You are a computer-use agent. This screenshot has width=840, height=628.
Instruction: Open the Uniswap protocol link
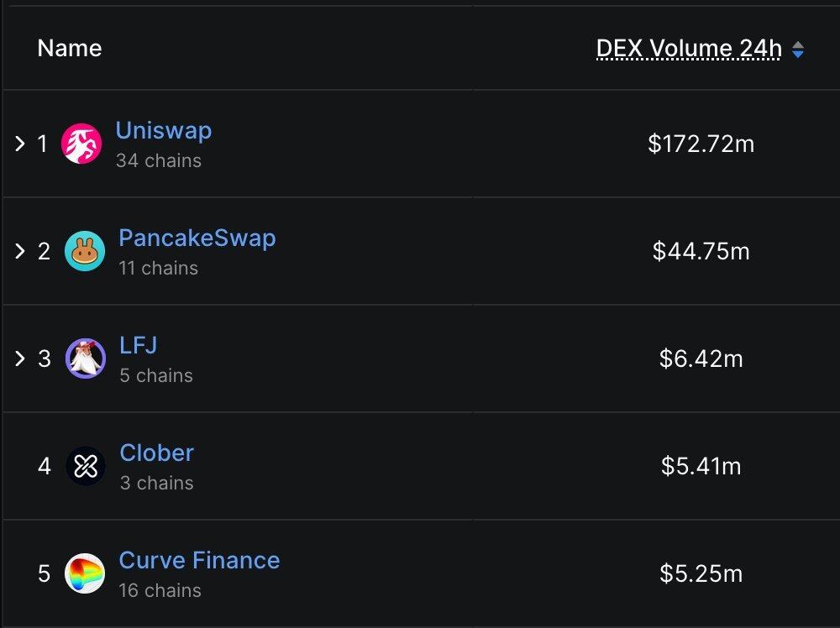coord(163,131)
